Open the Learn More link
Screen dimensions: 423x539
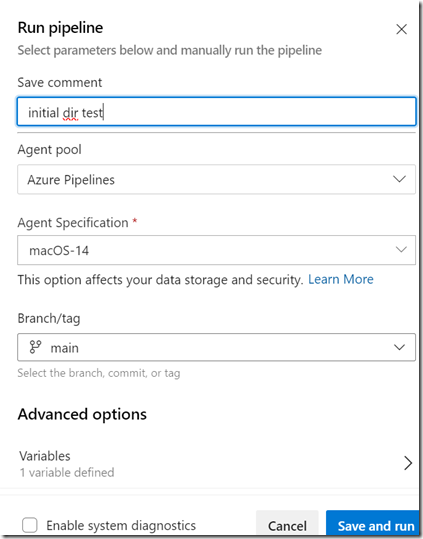click(341, 279)
